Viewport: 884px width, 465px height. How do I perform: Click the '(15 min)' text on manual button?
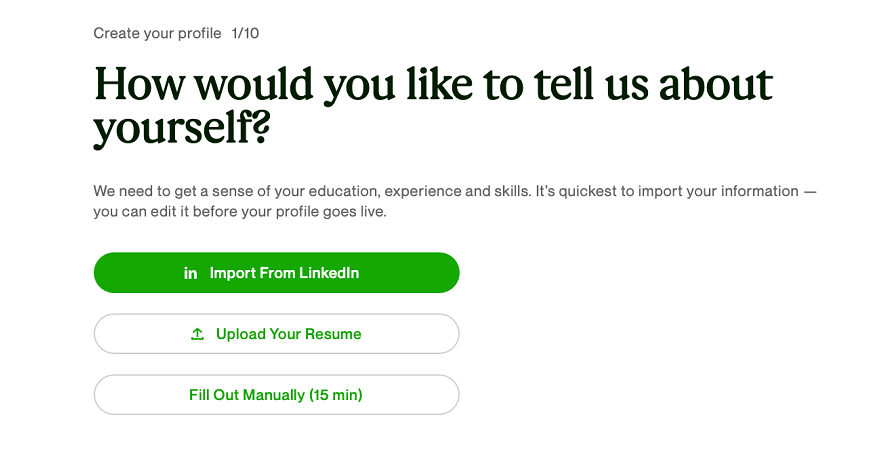click(336, 395)
